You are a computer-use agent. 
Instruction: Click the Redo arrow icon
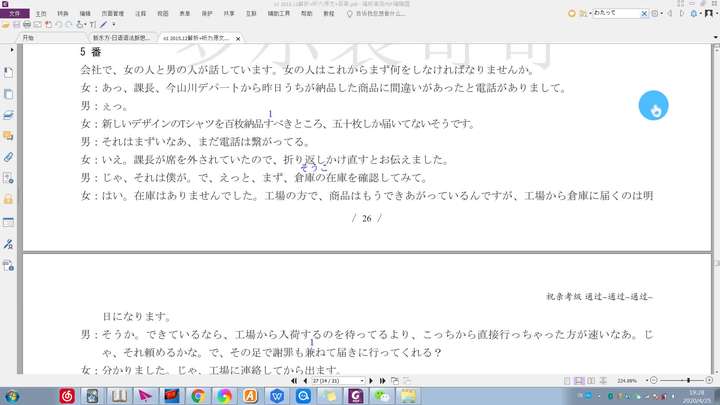tap(69, 24)
